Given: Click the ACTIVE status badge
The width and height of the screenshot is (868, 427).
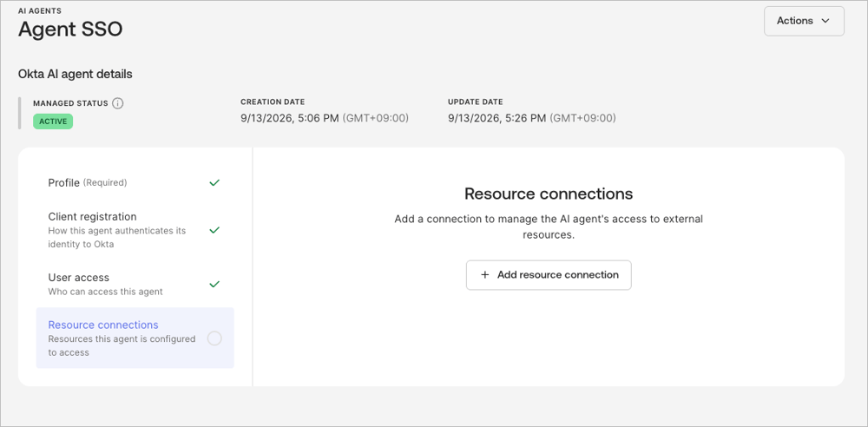Looking at the screenshot, I should click(53, 122).
